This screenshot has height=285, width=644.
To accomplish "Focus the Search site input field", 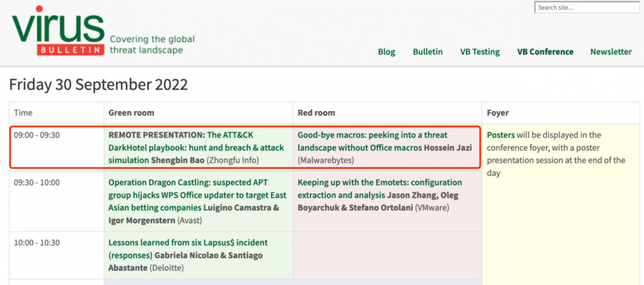I will point(587,7).
